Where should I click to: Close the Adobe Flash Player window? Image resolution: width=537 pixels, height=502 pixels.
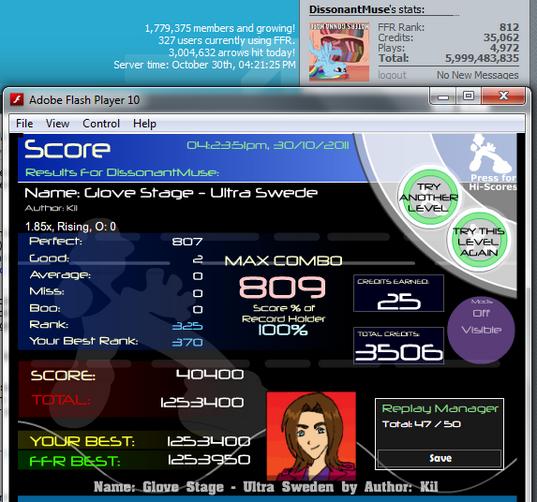[x=503, y=96]
